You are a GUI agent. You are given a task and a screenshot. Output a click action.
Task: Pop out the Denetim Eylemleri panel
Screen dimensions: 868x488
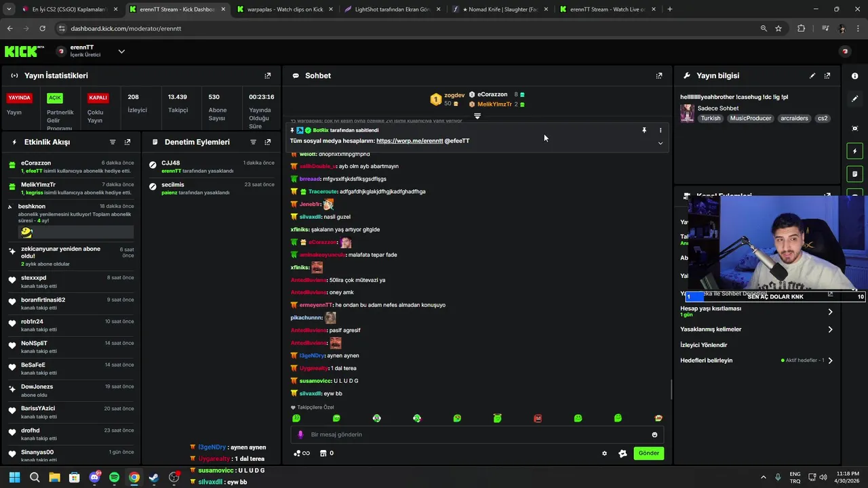click(267, 142)
